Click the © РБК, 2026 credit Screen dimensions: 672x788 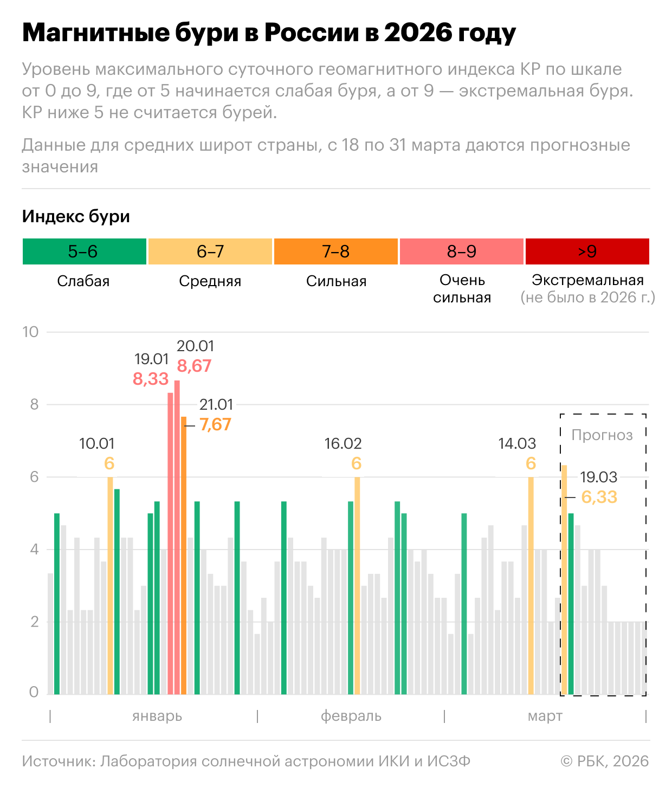(605, 761)
